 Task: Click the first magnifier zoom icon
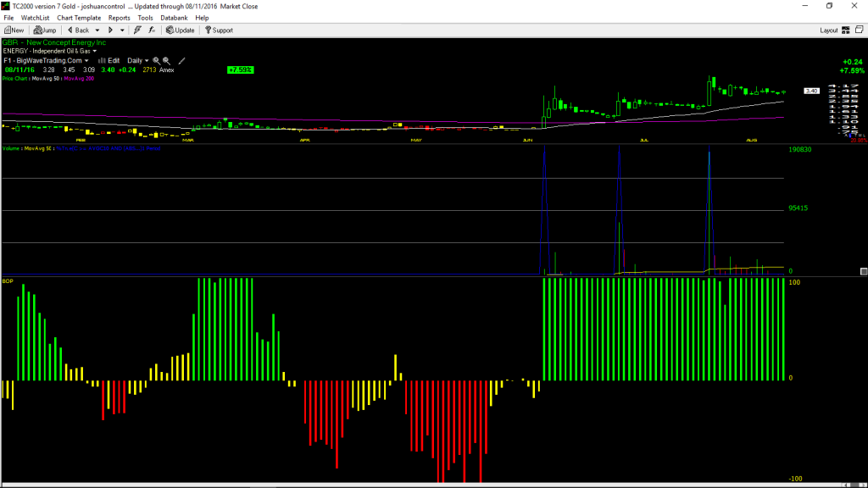(x=156, y=61)
